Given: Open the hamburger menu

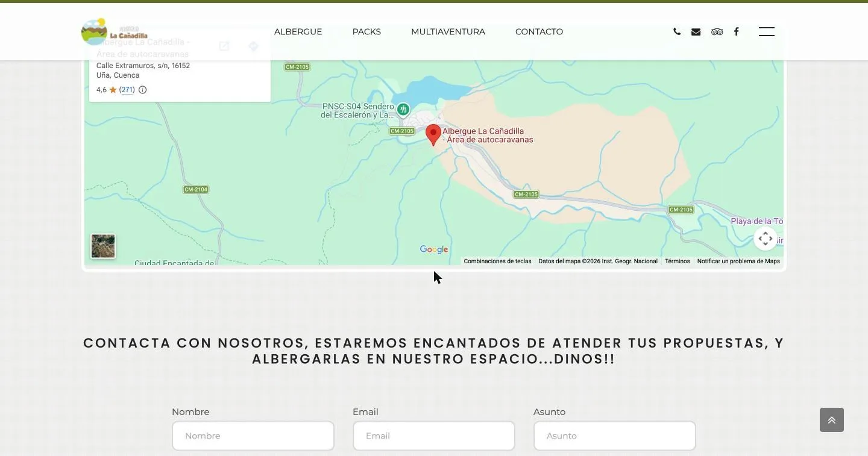Looking at the screenshot, I should [767, 32].
